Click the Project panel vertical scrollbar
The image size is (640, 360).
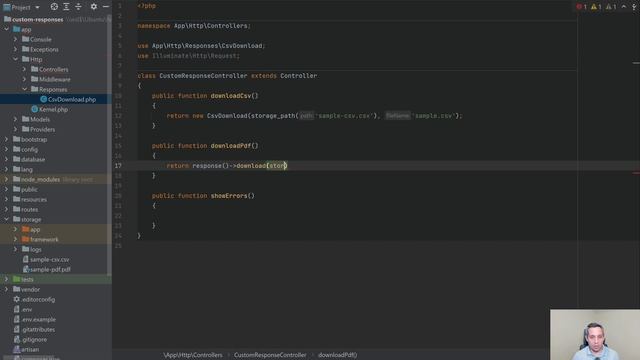pos(109,146)
